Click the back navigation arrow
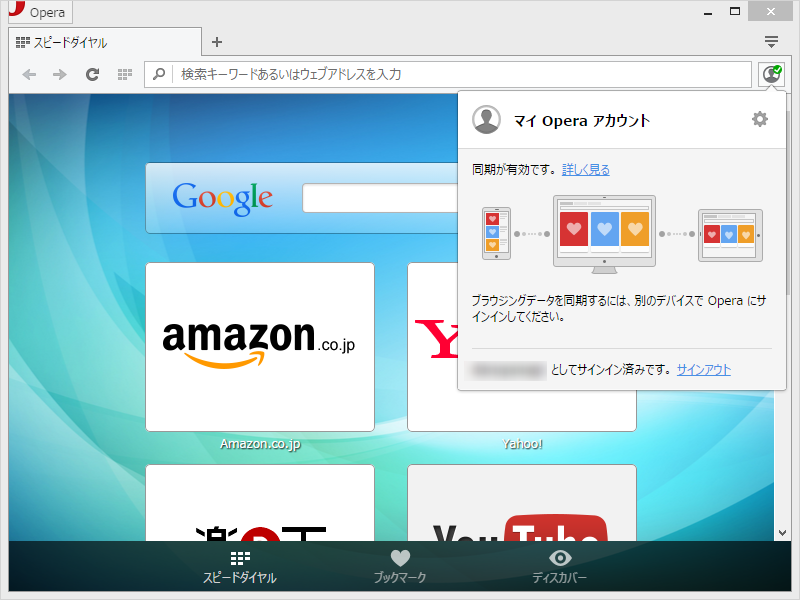The image size is (800, 600). [30, 74]
